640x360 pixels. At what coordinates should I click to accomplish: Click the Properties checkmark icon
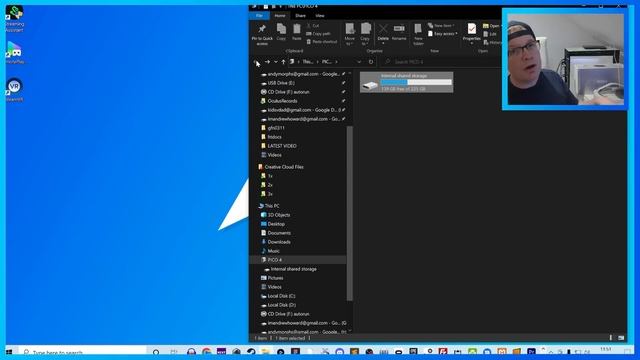472,29
